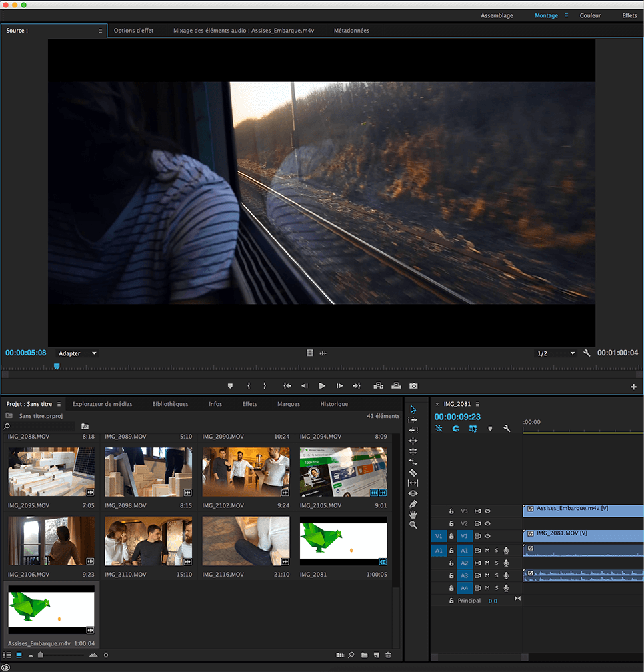This screenshot has height=672, width=644.
Task: Select the Track Select Forward tool
Action: click(x=413, y=419)
